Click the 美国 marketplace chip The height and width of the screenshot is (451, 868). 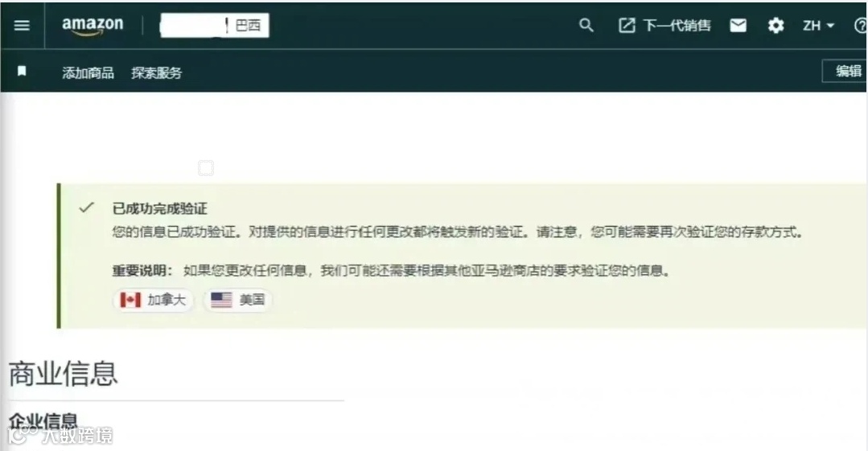click(x=237, y=300)
